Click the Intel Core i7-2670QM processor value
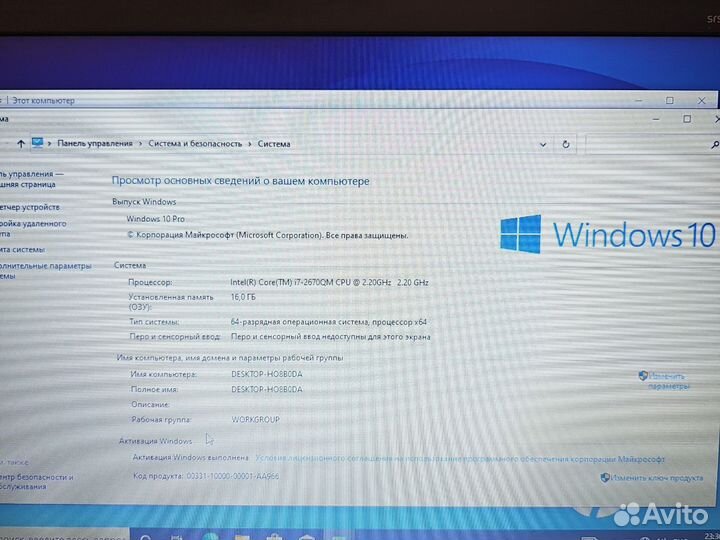The image size is (720, 540). (x=329, y=282)
